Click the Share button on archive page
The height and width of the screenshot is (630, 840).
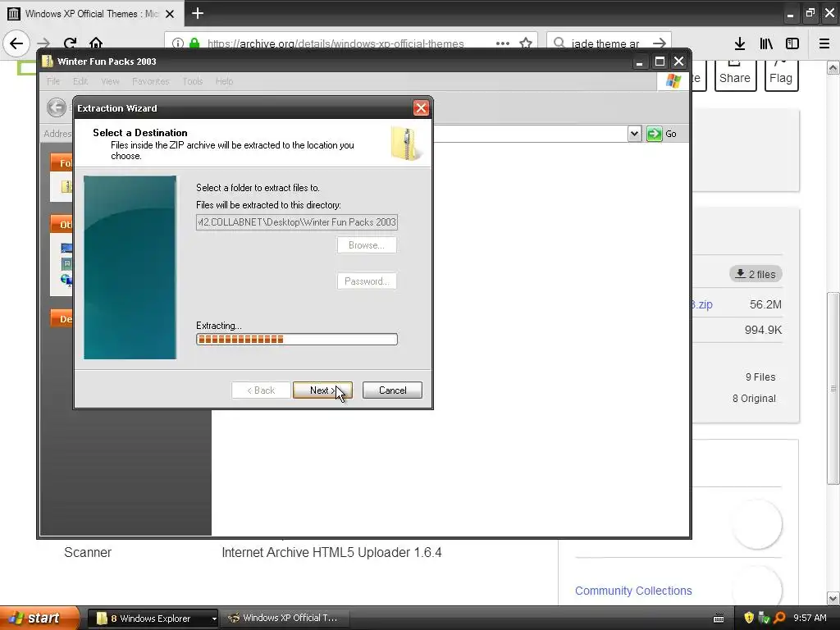pos(735,76)
